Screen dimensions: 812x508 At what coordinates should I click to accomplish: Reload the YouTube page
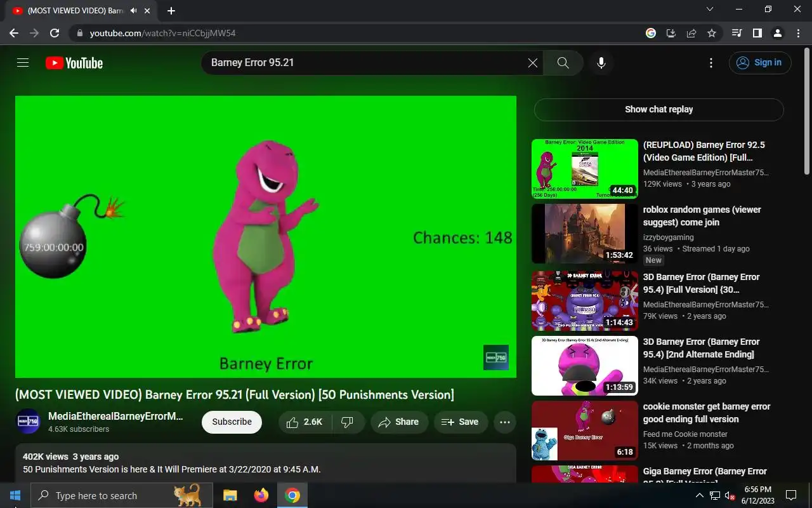coord(55,33)
